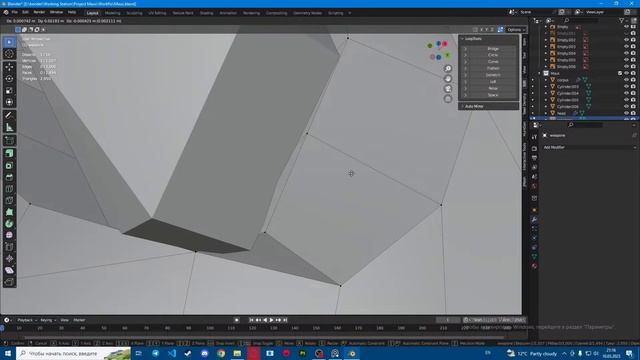Click the viewport zoom magnifier gizmo

(x=448, y=69)
